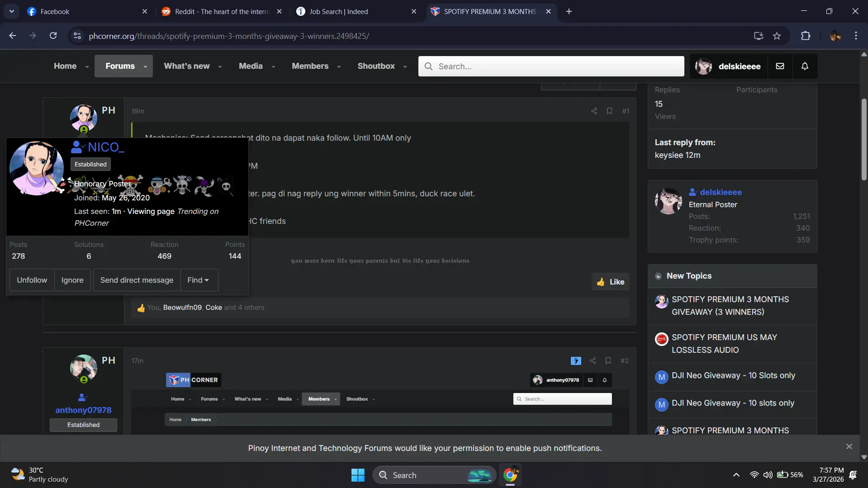Click the forum Search input field
The width and height of the screenshot is (868, 488).
[x=551, y=66]
